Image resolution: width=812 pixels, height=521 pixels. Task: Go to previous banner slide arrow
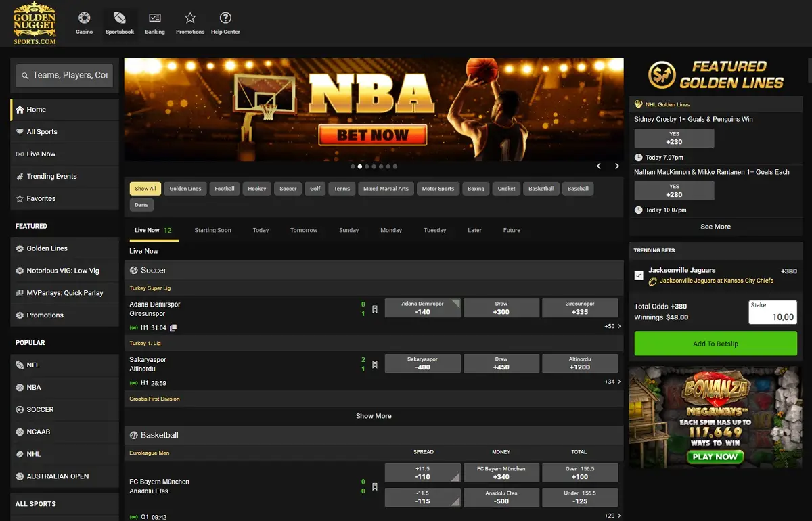coord(599,166)
